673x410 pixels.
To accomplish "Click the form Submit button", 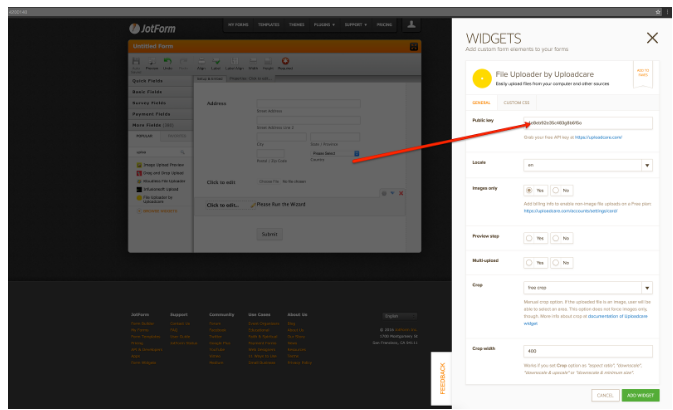I will (270, 234).
